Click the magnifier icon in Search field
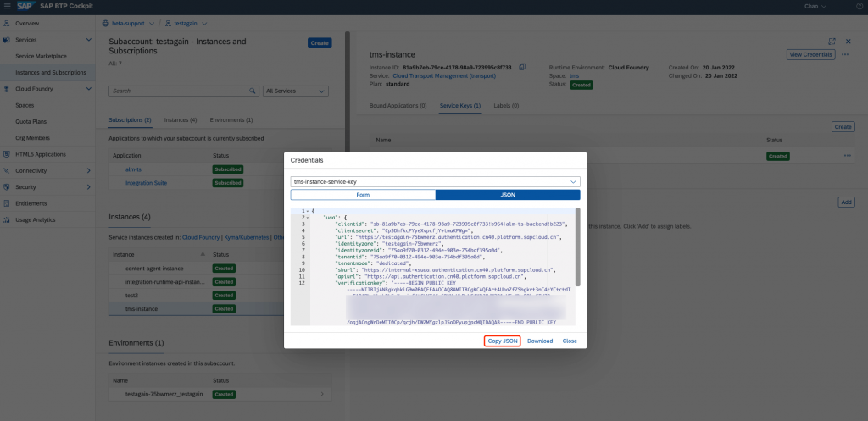This screenshot has height=421, width=868. click(x=253, y=91)
